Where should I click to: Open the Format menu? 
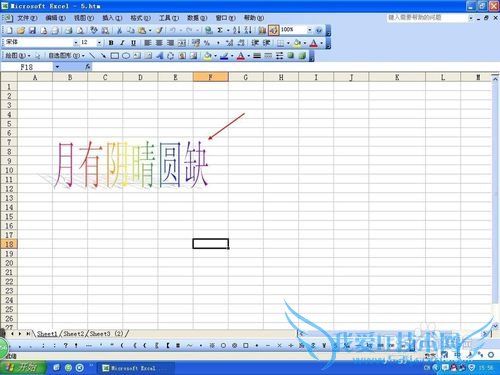(140, 18)
